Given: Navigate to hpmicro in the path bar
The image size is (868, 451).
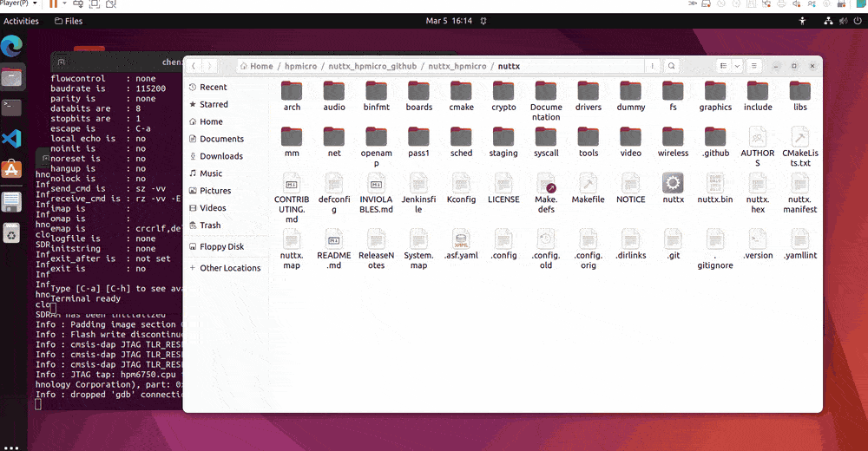Looking at the screenshot, I should pos(294,66).
